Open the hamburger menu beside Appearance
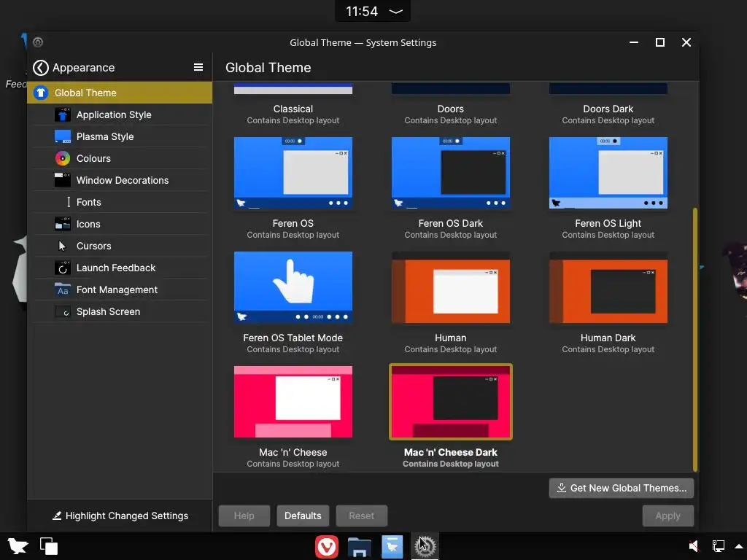Screen dimensions: 747x560 (198, 68)
